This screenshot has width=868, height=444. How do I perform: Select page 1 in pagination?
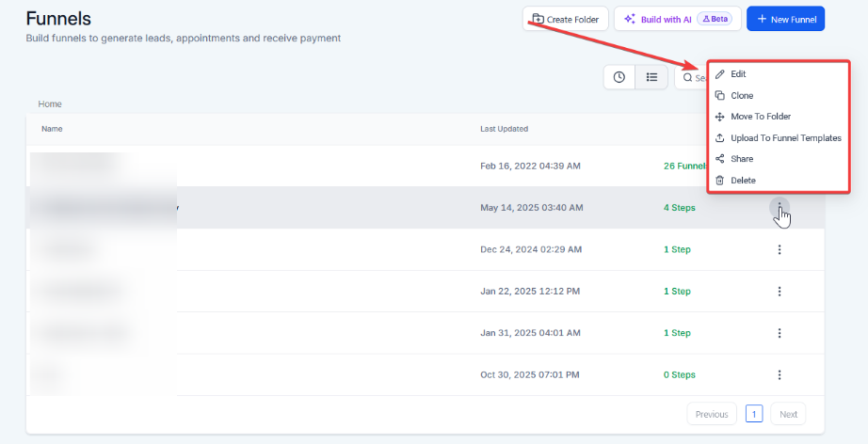pyautogui.click(x=753, y=414)
